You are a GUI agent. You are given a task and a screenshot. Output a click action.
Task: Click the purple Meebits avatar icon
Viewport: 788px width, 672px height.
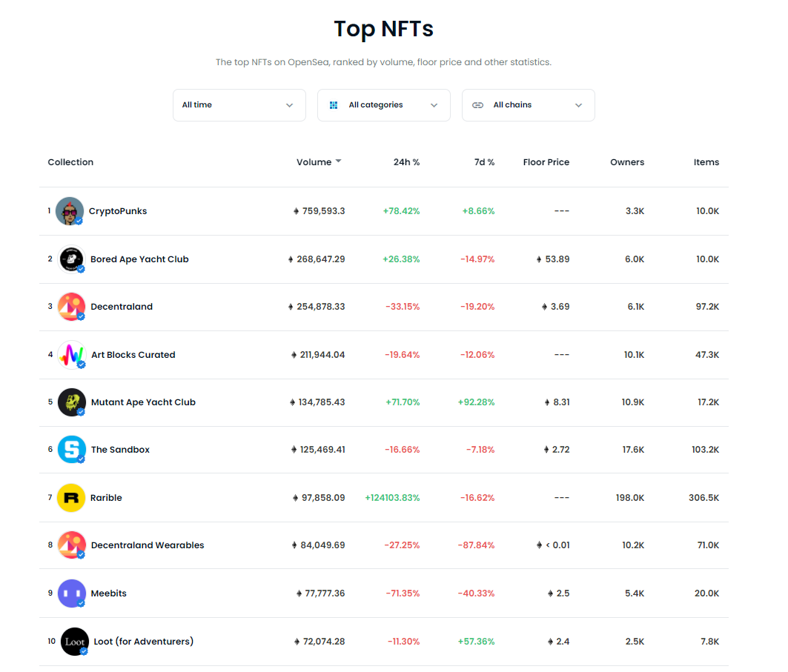coord(72,593)
